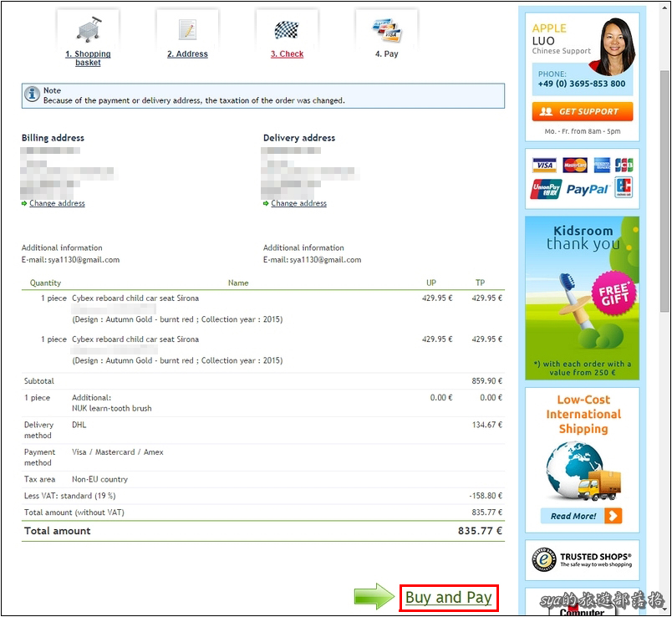Click the notepad Address step icon
672x617 pixels.
187,29
